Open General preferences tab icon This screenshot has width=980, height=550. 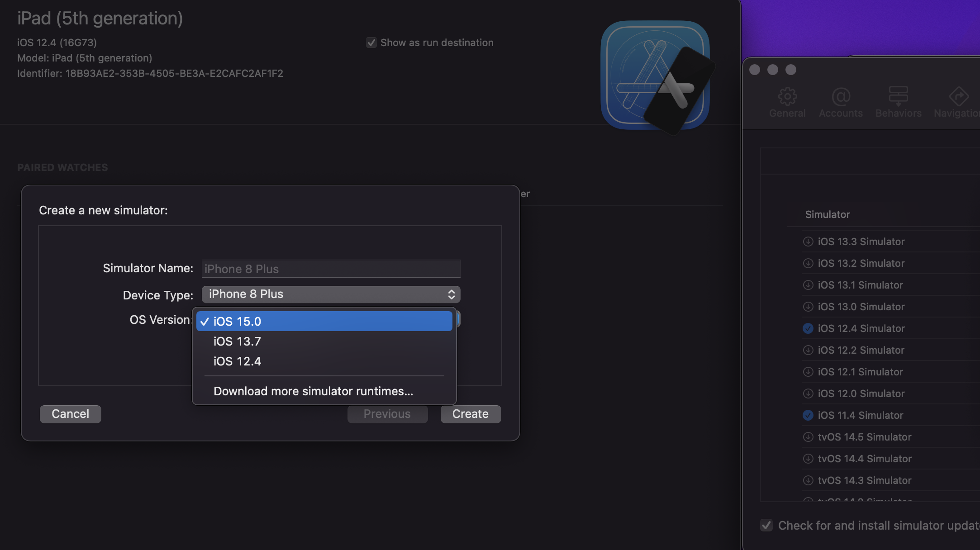point(787,96)
